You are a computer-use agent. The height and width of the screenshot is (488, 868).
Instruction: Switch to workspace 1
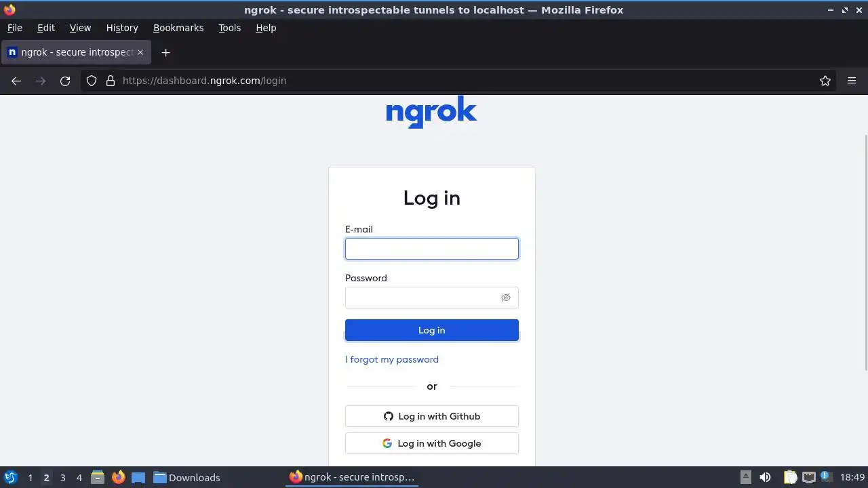click(x=30, y=477)
